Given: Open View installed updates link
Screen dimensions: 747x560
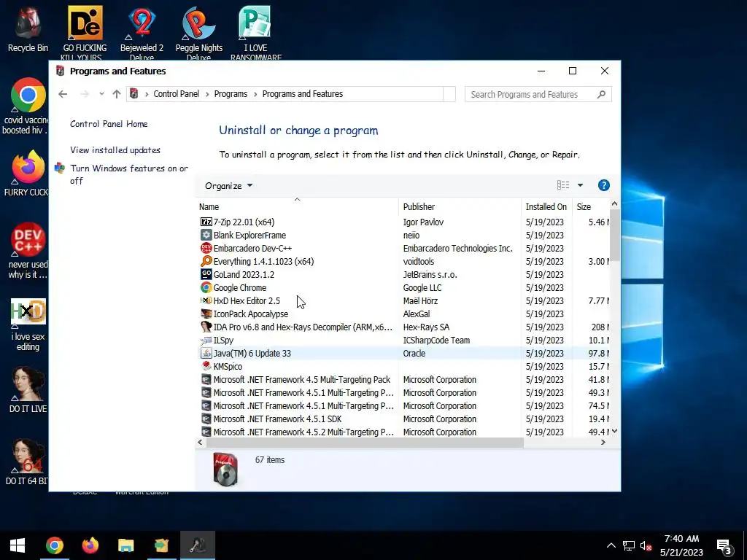Looking at the screenshot, I should [115, 150].
